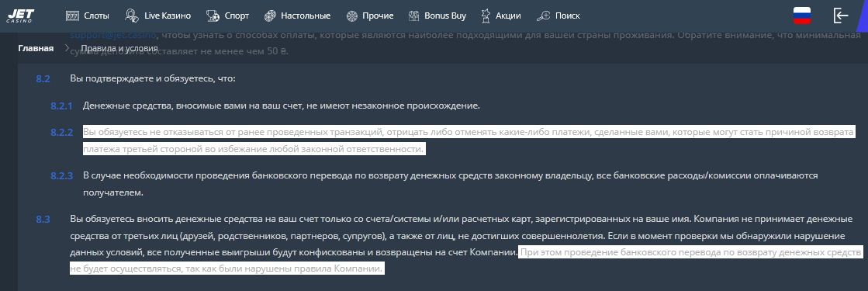Viewport: 868px width, 291px height.
Task: Click the Прочие roulette icon
Action: click(352, 16)
